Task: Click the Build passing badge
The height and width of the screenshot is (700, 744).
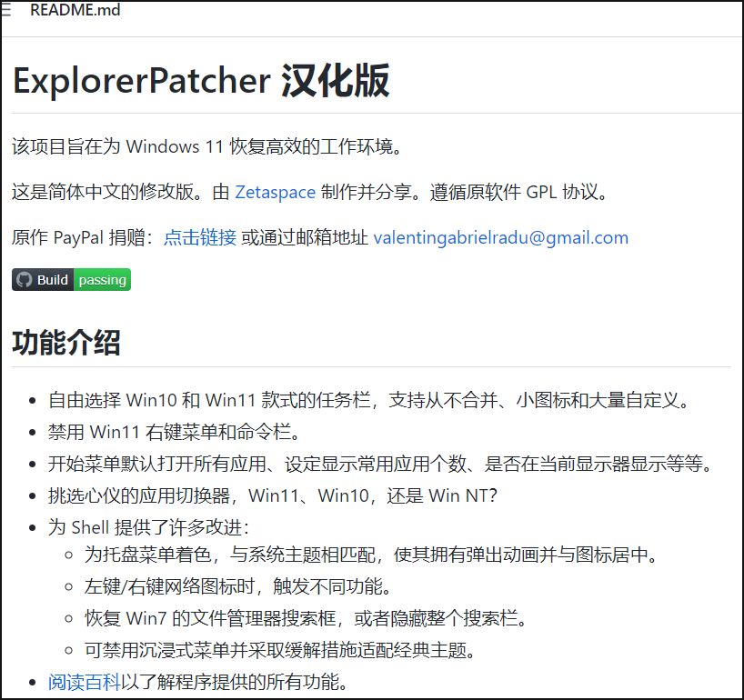Action: click(x=71, y=280)
